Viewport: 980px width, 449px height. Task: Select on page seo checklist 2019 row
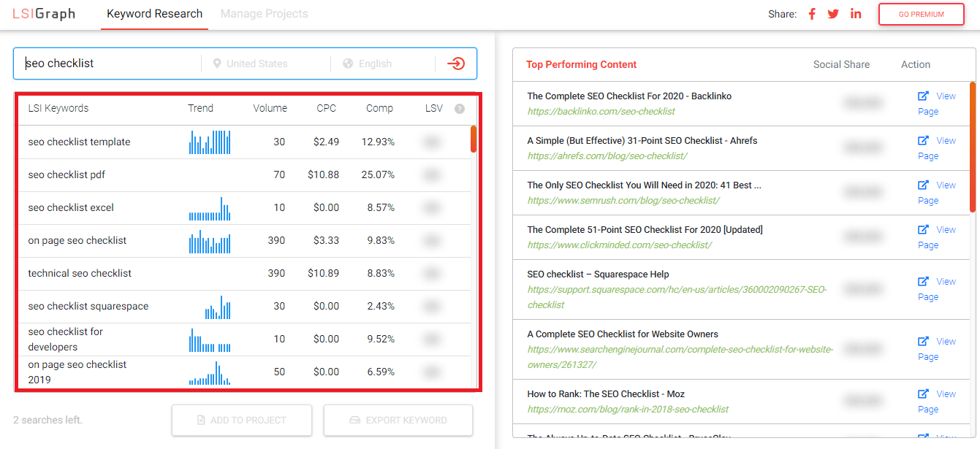245,372
